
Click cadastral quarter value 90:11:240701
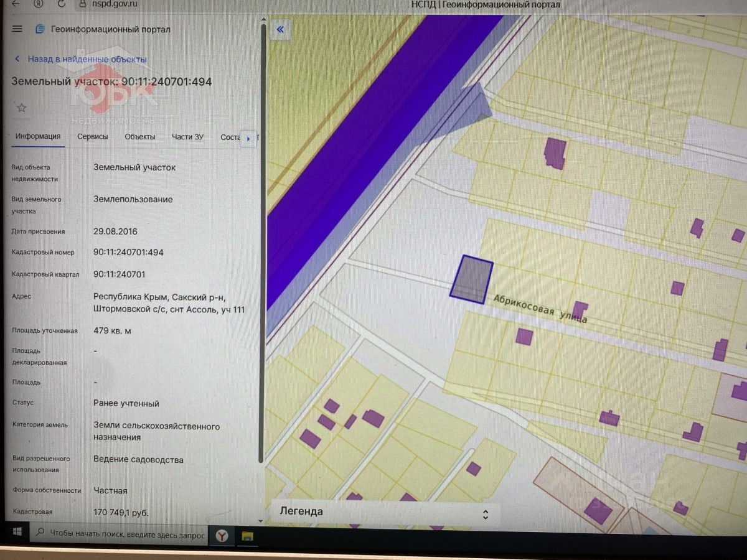coord(119,274)
